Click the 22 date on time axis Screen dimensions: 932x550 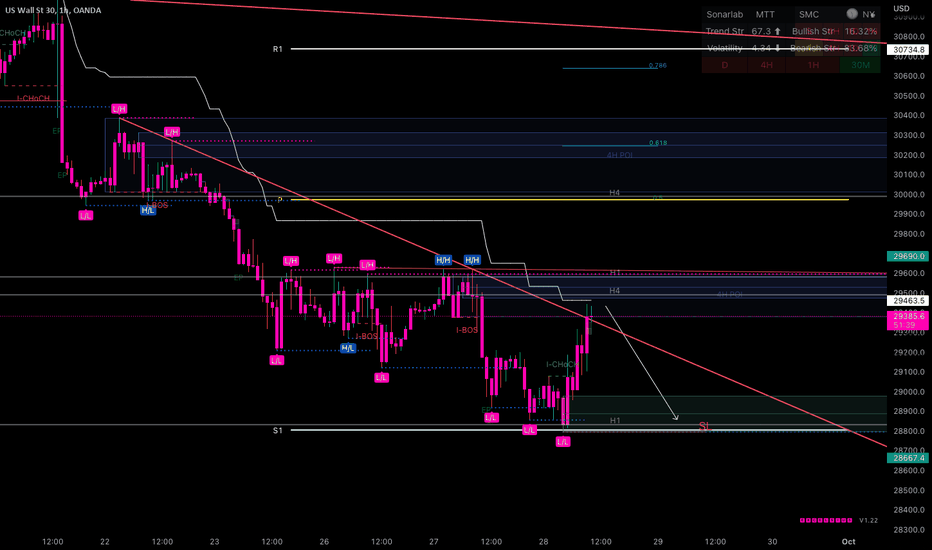(105, 542)
